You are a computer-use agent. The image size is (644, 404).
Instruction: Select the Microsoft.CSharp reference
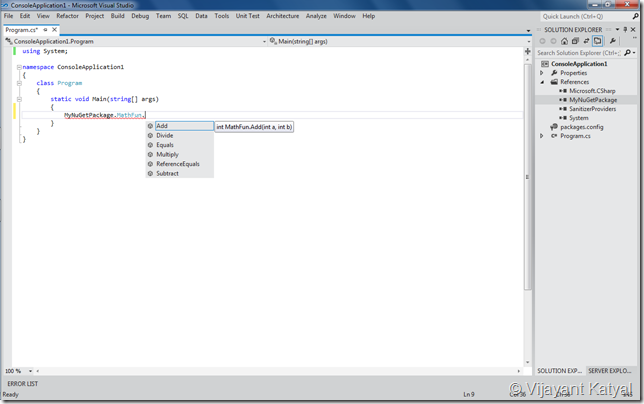pos(592,91)
